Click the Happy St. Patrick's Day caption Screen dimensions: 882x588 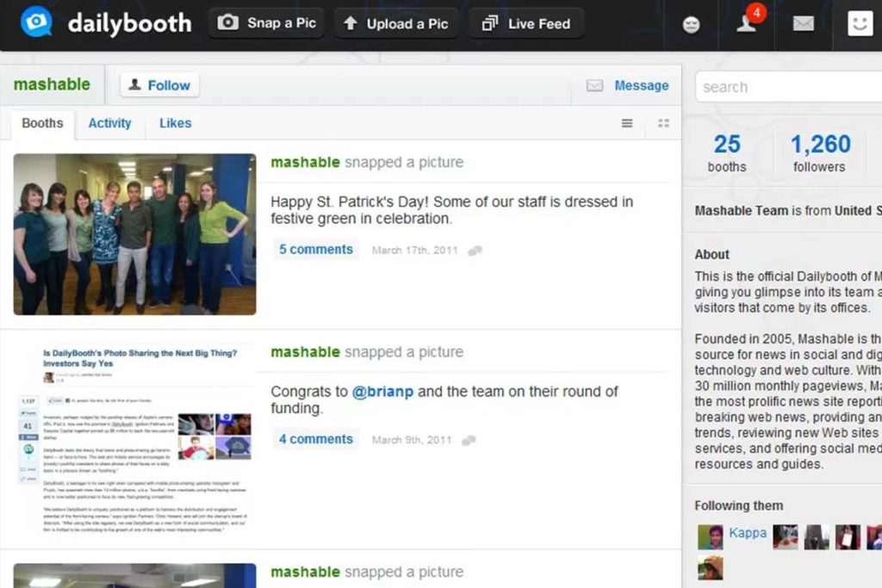tap(451, 210)
